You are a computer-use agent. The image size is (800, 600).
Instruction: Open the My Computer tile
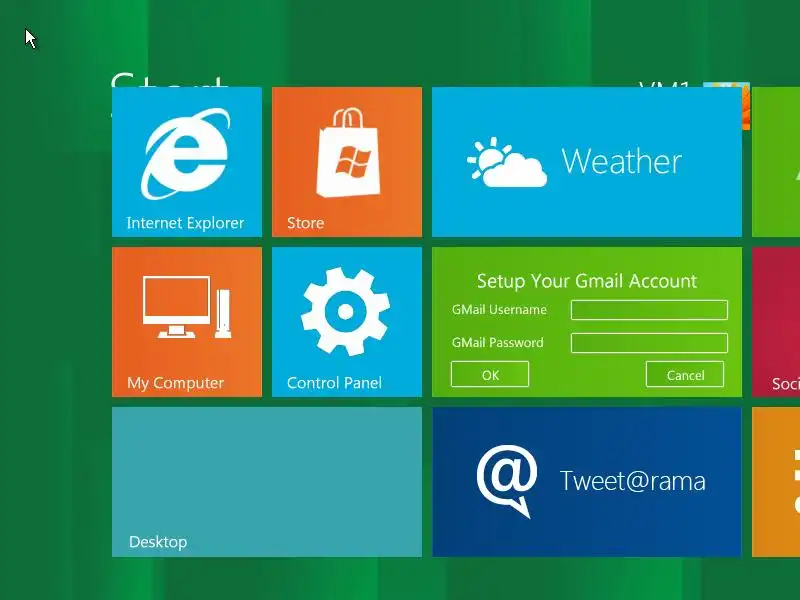pyautogui.click(x=187, y=322)
